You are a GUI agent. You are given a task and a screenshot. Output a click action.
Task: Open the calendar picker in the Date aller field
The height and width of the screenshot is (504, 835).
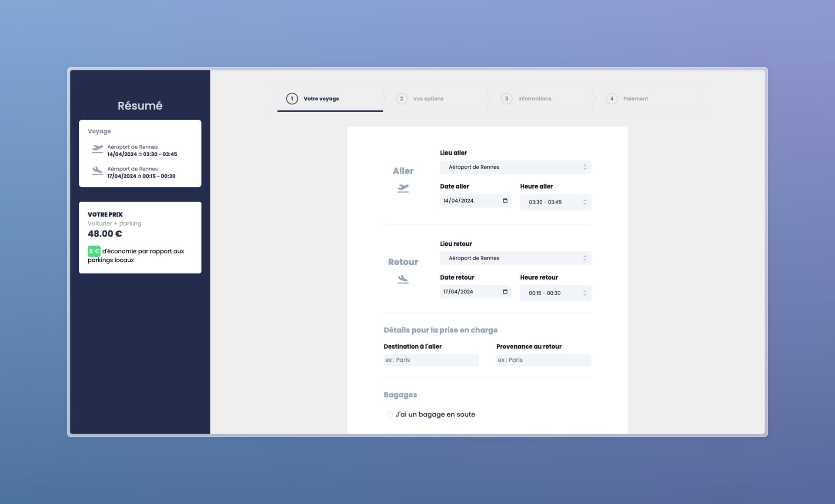(x=505, y=200)
